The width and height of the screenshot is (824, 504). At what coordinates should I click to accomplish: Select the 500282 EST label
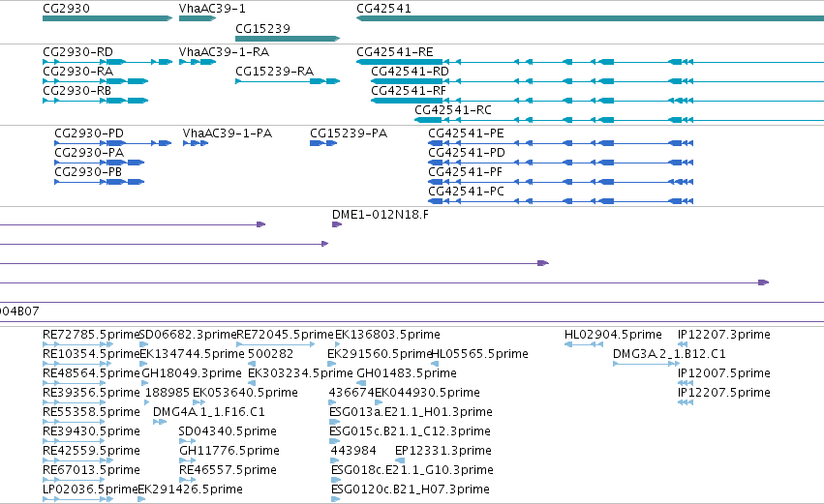tap(271, 354)
